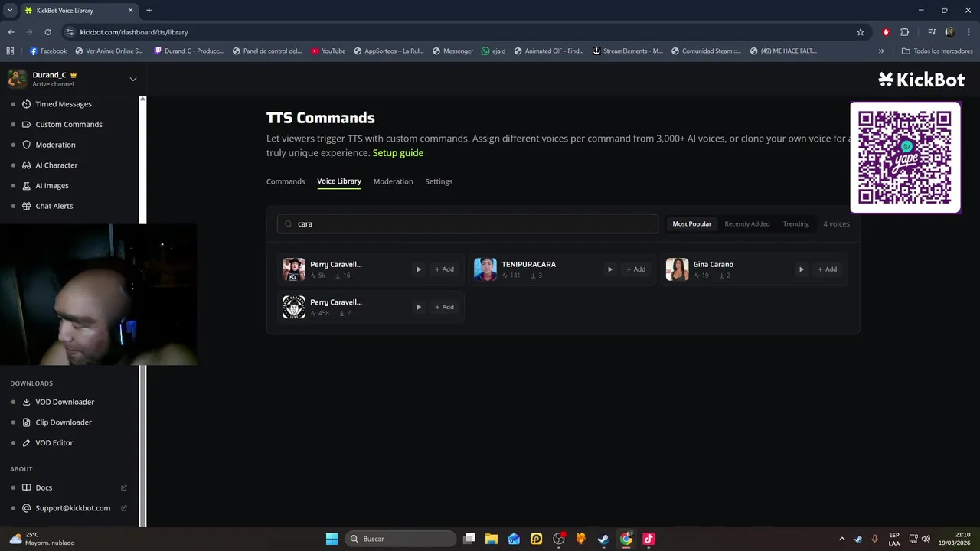Open AI Images sidebar item
The width and height of the screenshot is (980, 551).
coord(51,185)
